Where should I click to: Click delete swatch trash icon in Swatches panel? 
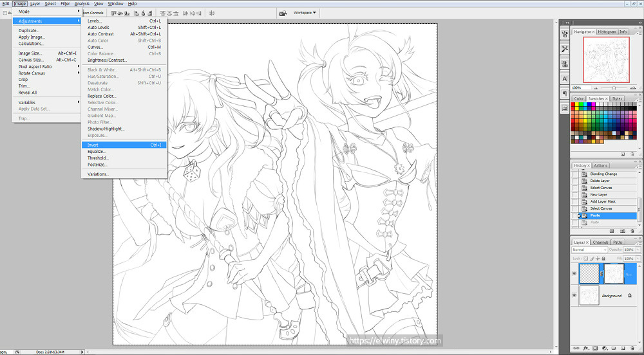632,154
